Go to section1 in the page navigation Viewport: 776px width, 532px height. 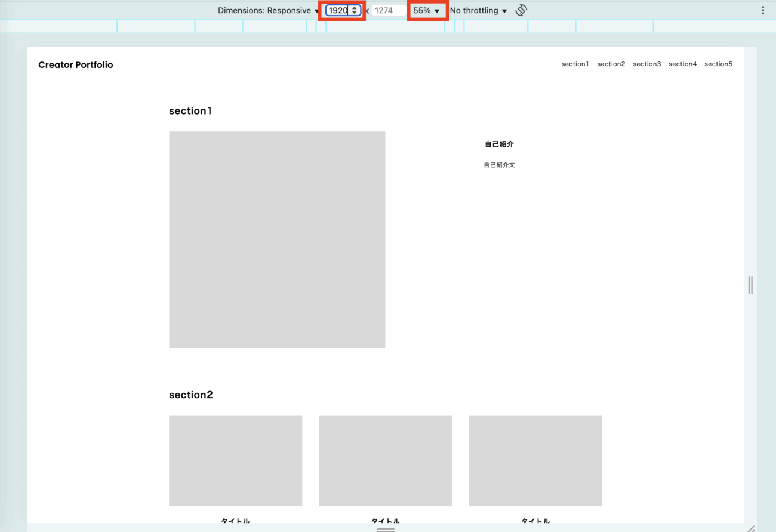tap(575, 64)
